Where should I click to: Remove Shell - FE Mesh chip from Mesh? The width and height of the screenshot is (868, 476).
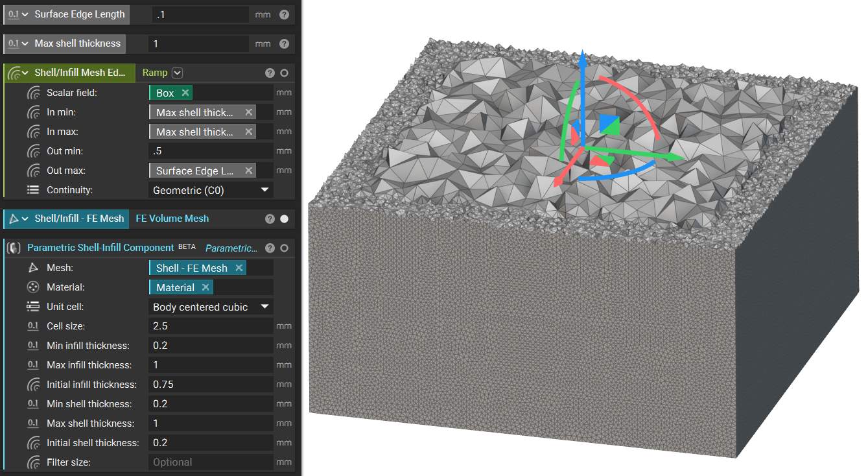point(239,268)
